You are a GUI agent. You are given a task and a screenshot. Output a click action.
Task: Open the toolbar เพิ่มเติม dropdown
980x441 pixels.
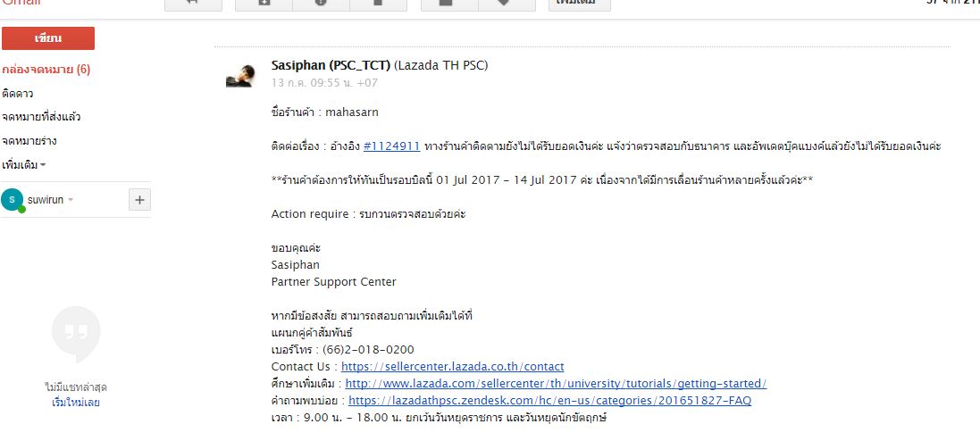coord(579,4)
